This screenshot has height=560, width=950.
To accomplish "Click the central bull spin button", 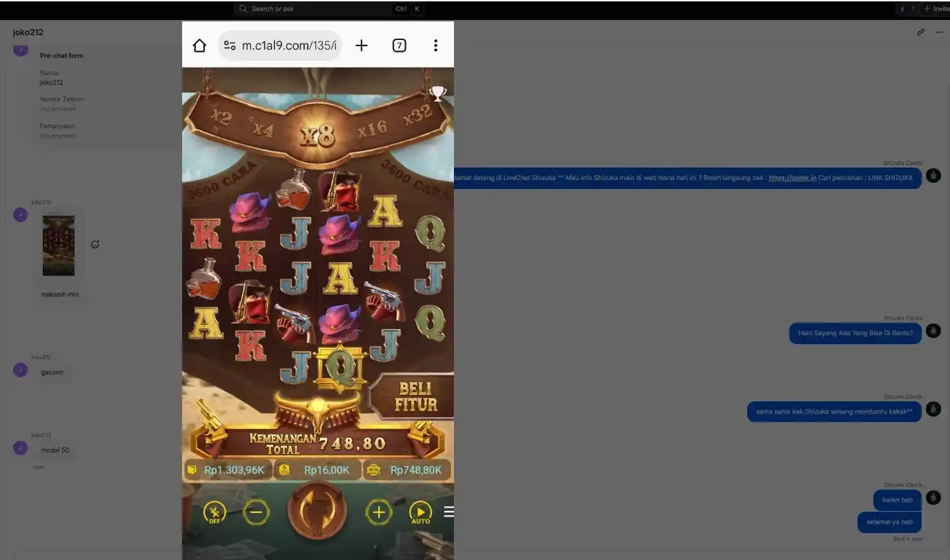I will click(317, 511).
